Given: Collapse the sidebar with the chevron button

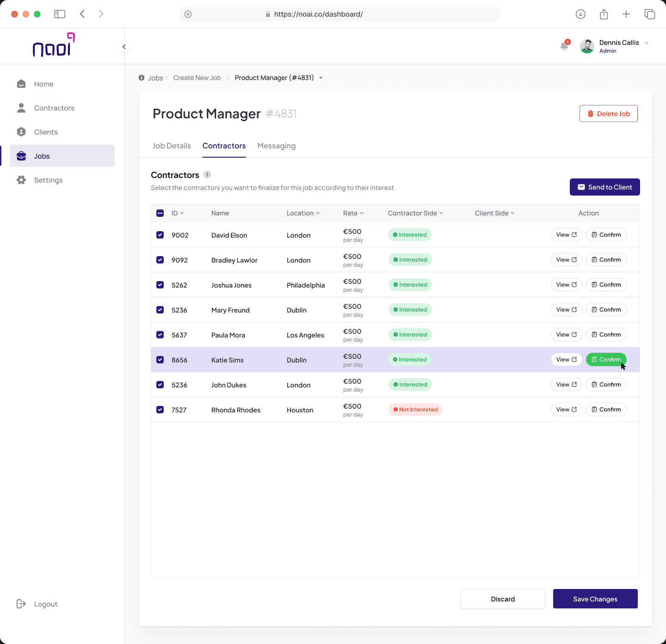Looking at the screenshot, I should (x=124, y=47).
